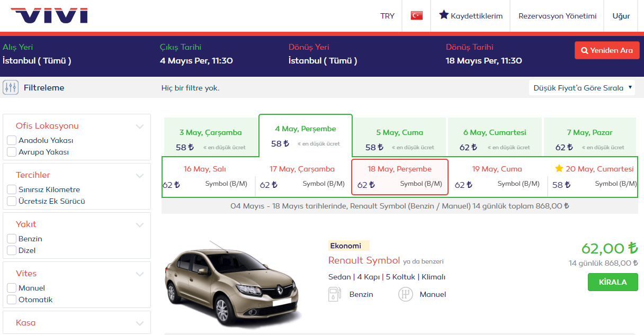Image resolution: width=644 pixels, height=335 pixels.
Task: Click the Turkish flag language icon
Action: [x=417, y=16]
